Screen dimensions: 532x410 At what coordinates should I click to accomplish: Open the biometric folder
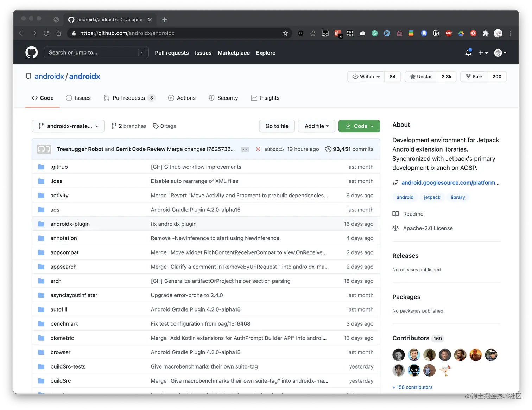(62, 338)
